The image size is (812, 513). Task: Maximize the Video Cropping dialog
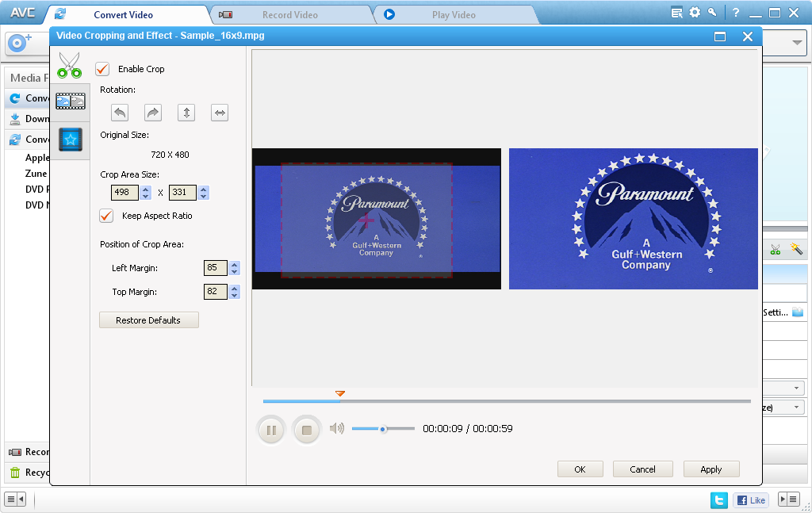pyautogui.click(x=720, y=36)
